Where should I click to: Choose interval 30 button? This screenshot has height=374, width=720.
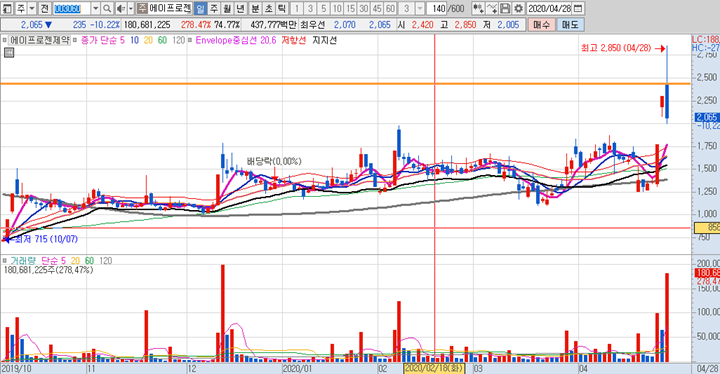(x=364, y=8)
